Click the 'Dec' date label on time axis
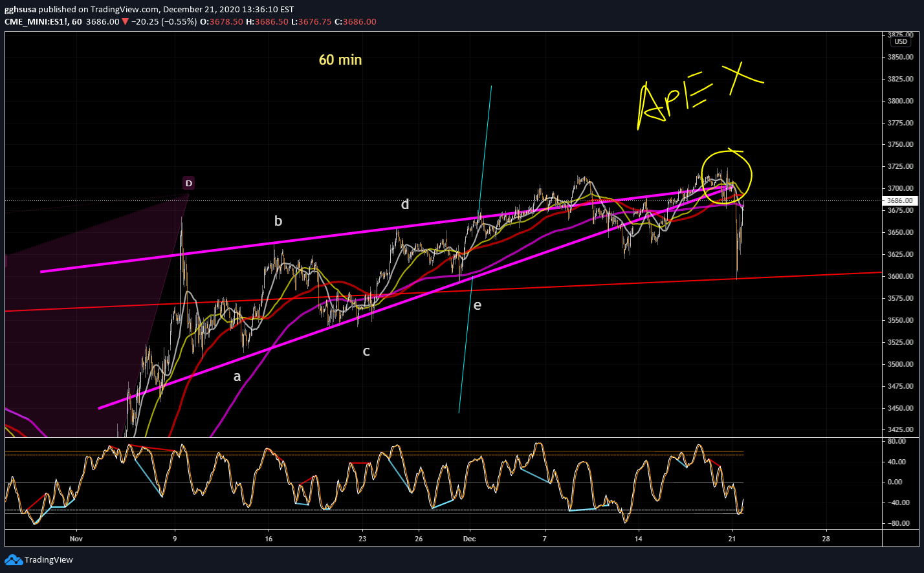 point(470,539)
